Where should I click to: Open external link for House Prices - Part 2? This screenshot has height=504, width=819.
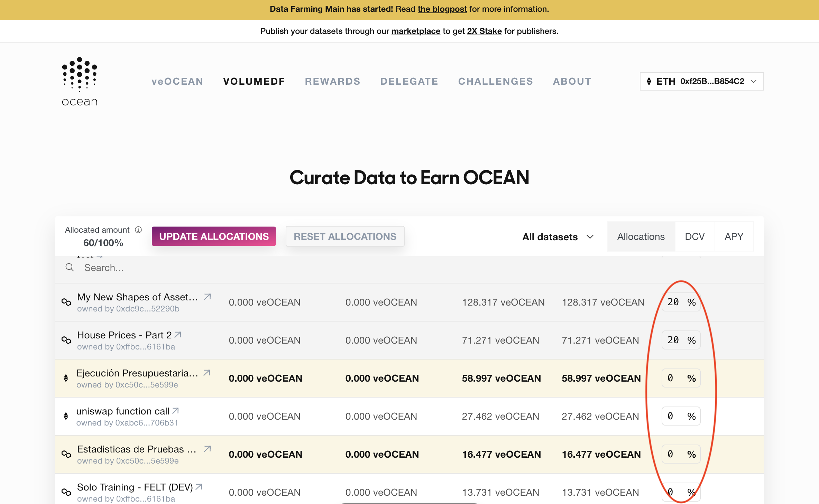178,335
